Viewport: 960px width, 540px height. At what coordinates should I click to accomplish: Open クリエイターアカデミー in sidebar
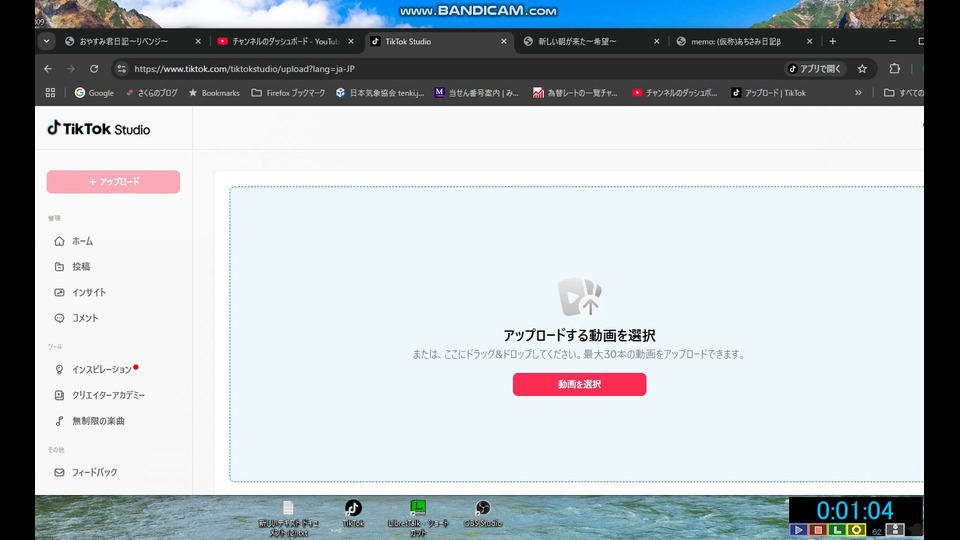(100, 396)
